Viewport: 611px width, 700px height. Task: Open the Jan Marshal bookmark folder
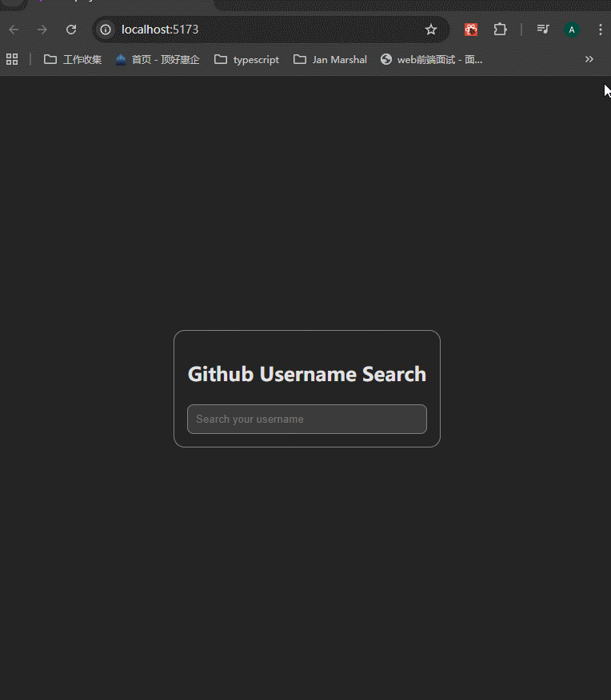click(x=330, y=59)
